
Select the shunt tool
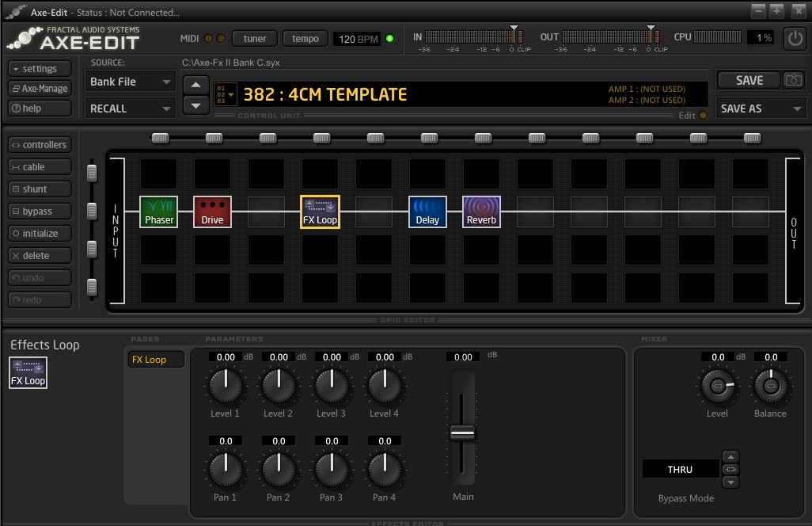click(x=40, y=189)
